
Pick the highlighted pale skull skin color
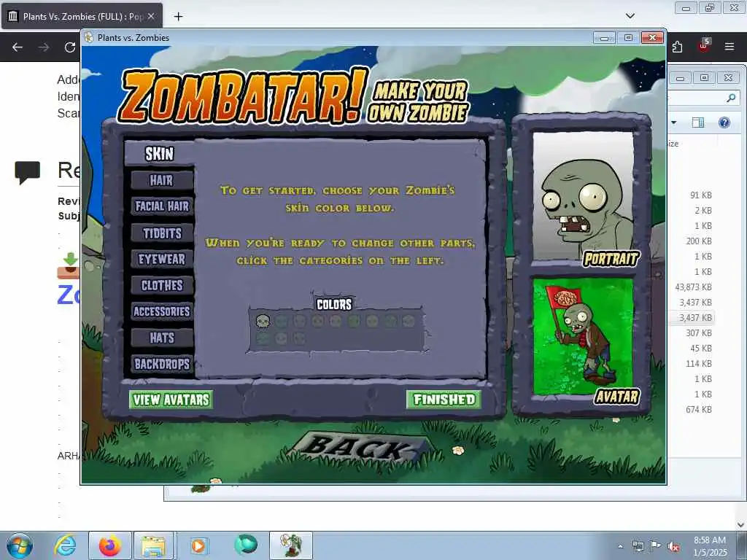pyautogui.click(x=263, y=322)
